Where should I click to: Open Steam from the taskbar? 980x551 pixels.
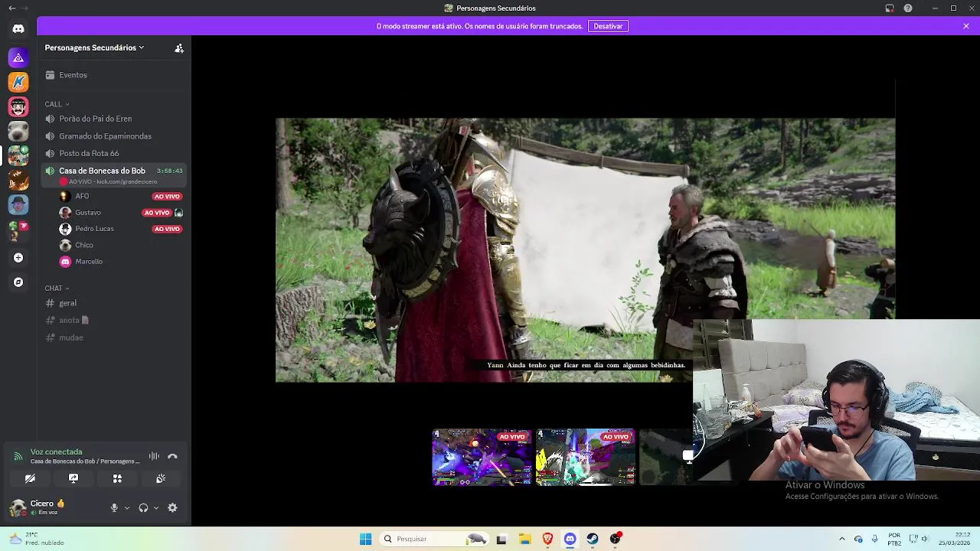(593, 539)
